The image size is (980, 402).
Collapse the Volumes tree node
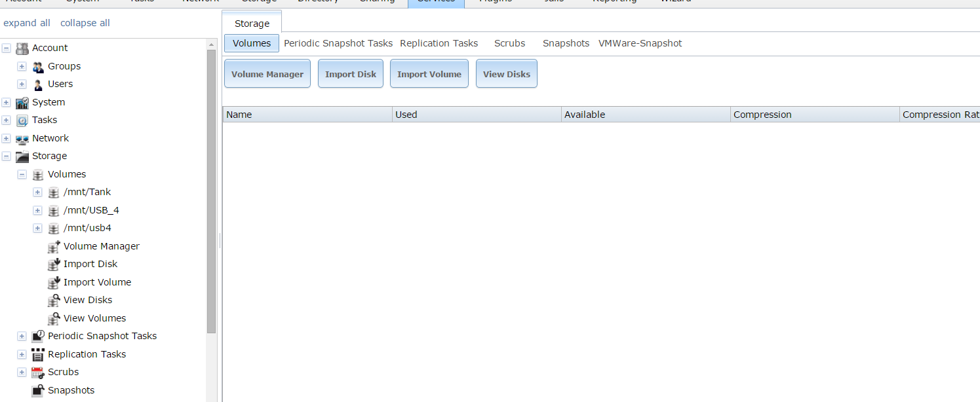tap(22, 175)
